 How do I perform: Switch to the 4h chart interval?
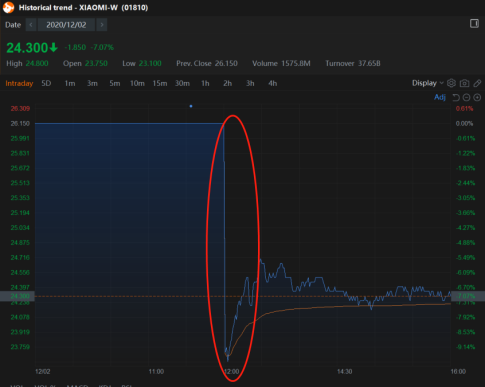click(x=273, y=83)
